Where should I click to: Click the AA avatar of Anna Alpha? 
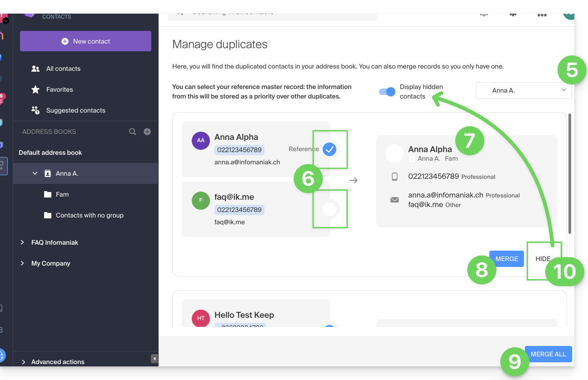point(201,140)
